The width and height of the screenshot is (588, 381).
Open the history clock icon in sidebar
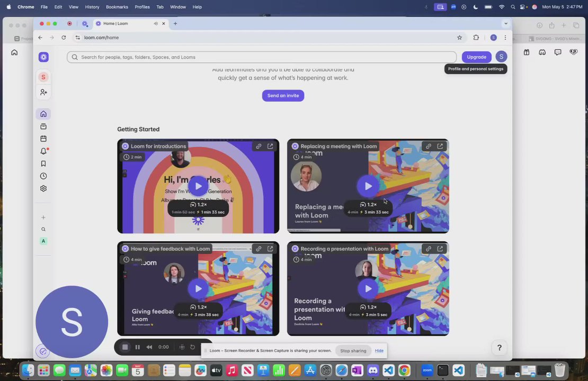[x=43, y=176]
